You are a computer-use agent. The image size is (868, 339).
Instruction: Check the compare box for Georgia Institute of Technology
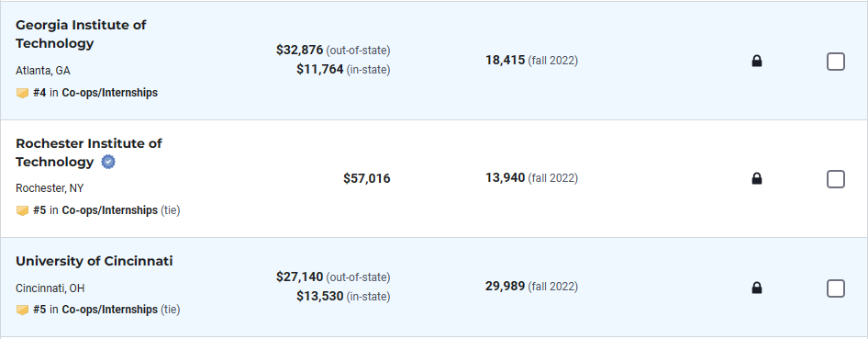tap(835, 62)
